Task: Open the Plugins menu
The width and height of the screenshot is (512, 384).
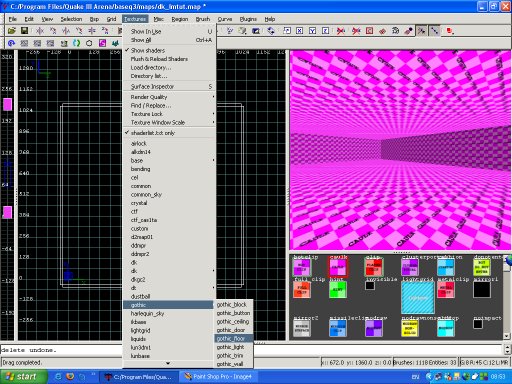Action: click(248, 19)
